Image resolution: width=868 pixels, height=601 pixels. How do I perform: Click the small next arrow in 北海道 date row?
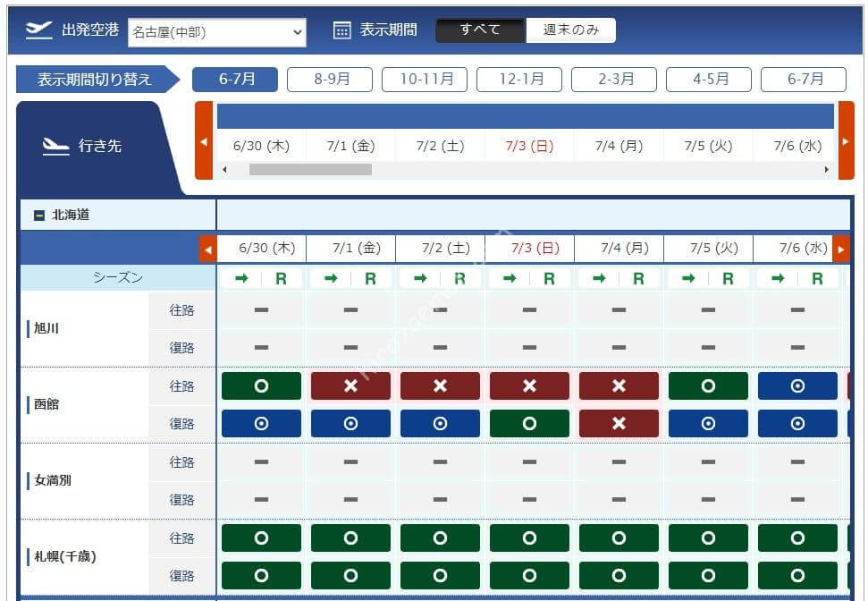click(841, 250)
